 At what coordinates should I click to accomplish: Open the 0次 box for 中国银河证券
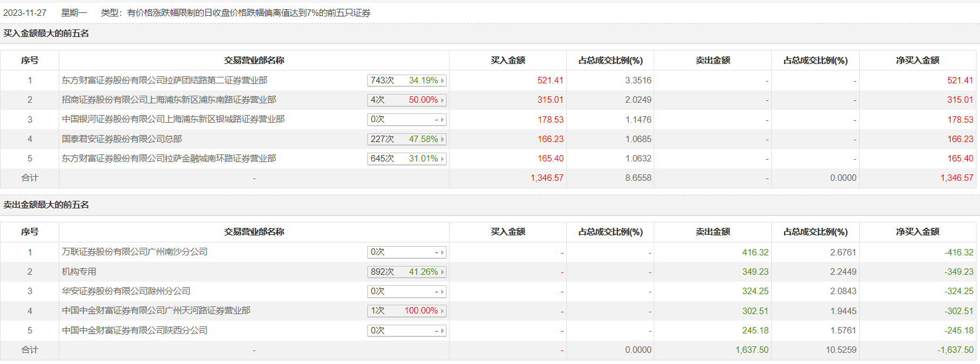[x=407, y=120]
